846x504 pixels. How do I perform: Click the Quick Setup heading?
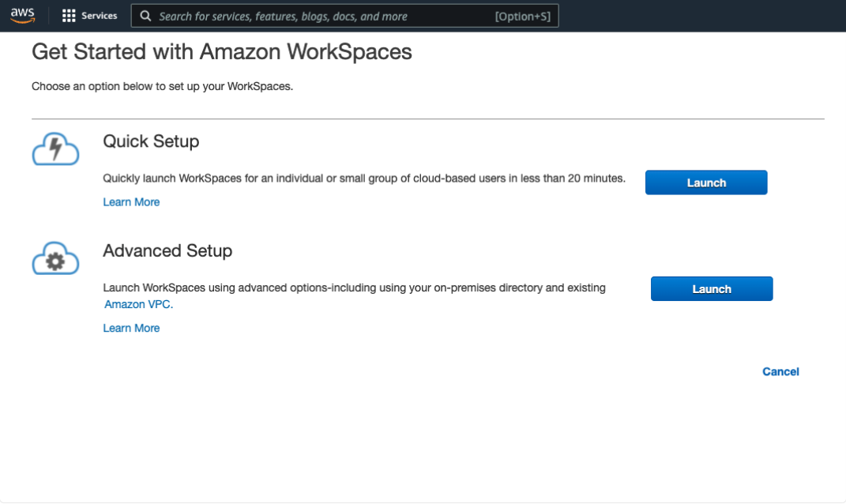click(x=151, y=141)
